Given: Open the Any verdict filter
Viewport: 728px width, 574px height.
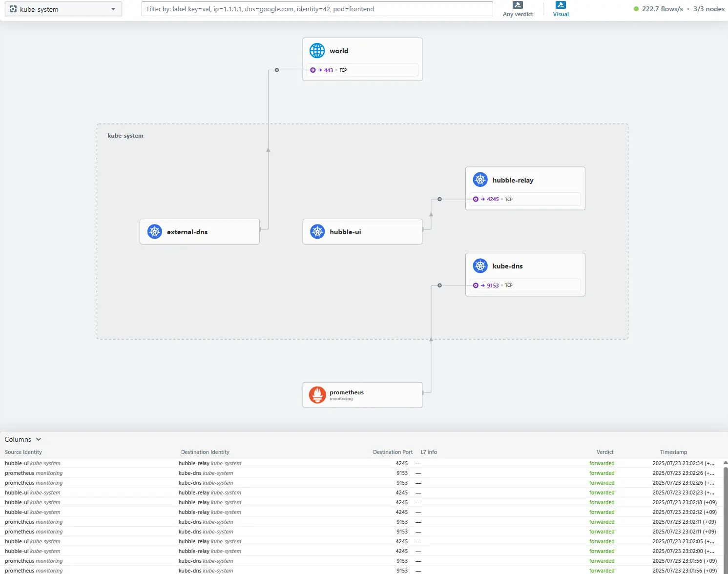Looking at the screenshot, I should coord(518,9).
